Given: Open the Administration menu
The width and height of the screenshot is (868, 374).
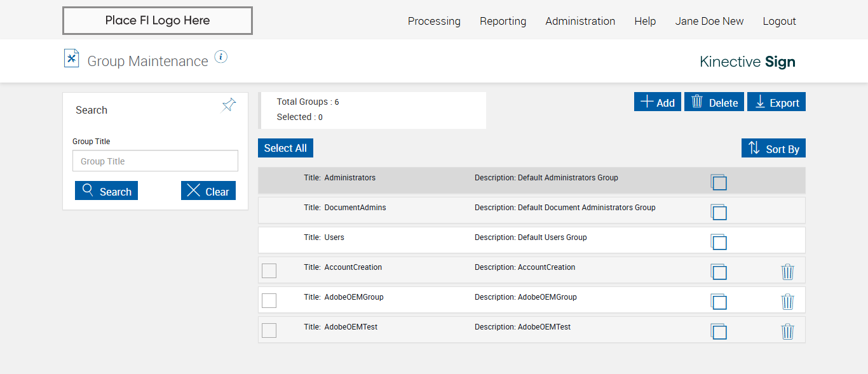Looking at the screenshot, I should pyautogui.click(x=580, y=21).
